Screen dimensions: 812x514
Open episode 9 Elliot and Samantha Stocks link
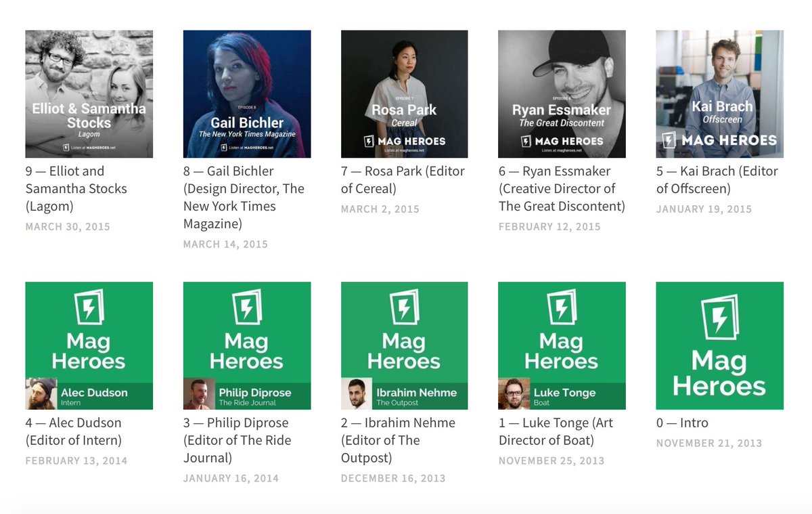pyautogui.click(x=76, y=189)
